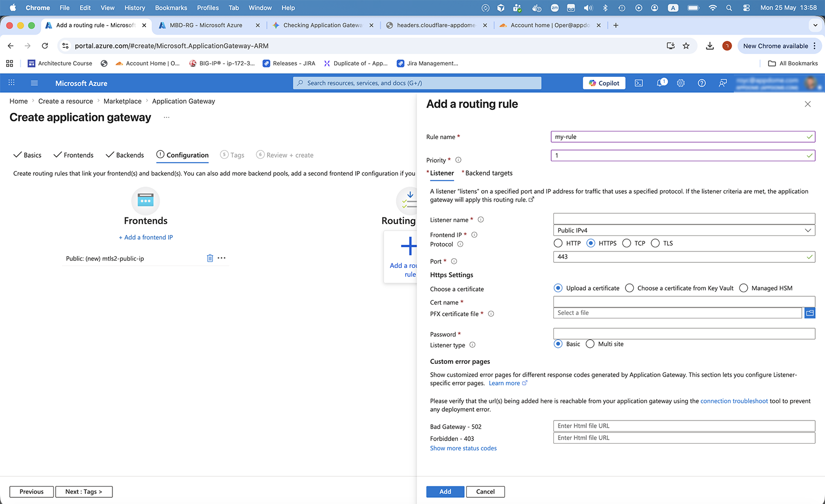Click the Marketplace breadcrumb

click(122, 102)
